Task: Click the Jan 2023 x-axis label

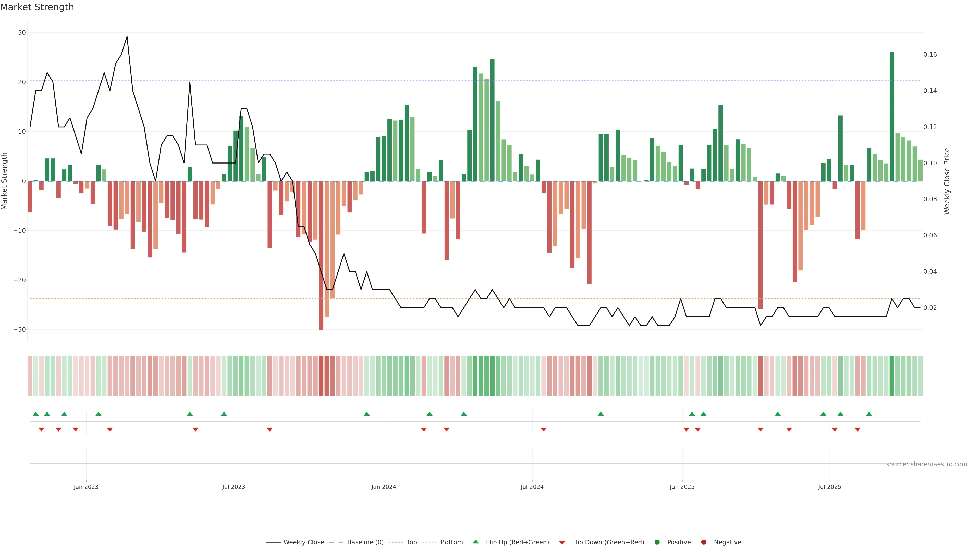Action: [86, 487]
